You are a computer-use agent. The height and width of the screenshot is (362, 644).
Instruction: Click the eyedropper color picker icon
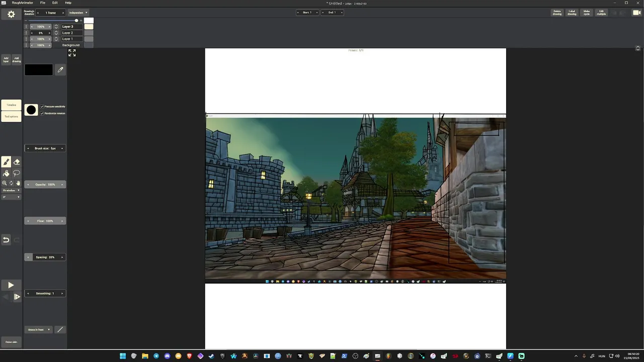tap(60, 70)
